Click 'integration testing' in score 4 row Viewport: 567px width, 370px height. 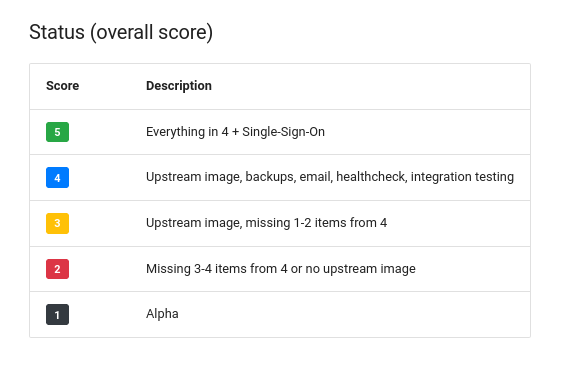click(x=462, y=177)
